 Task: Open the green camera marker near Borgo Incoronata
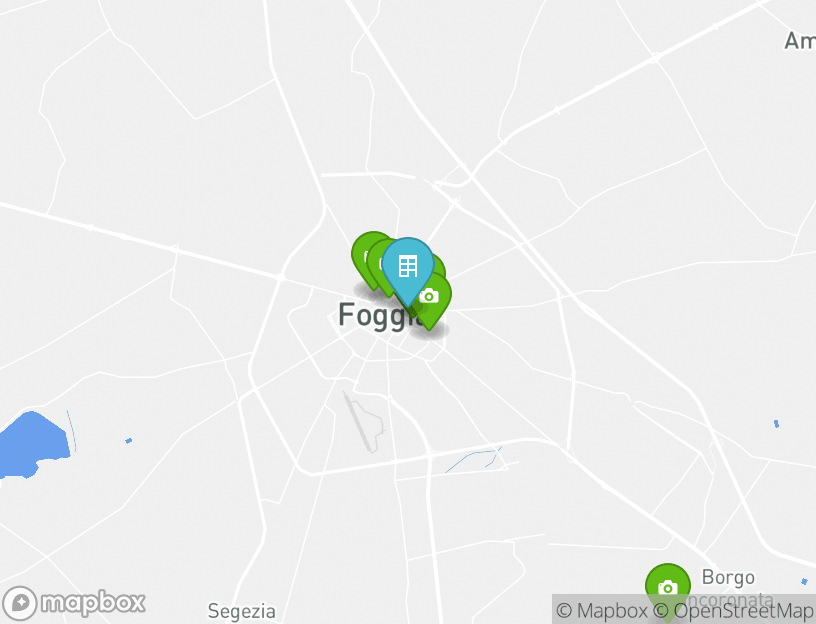click(x=668, y=587)
